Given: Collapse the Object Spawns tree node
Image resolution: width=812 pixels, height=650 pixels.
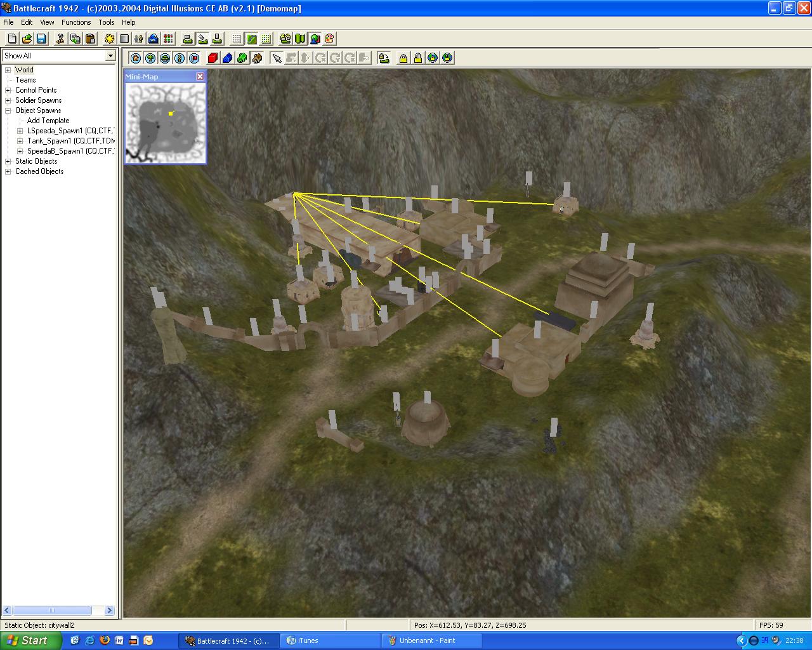Looking at the screenshot, I should [8, 110].
